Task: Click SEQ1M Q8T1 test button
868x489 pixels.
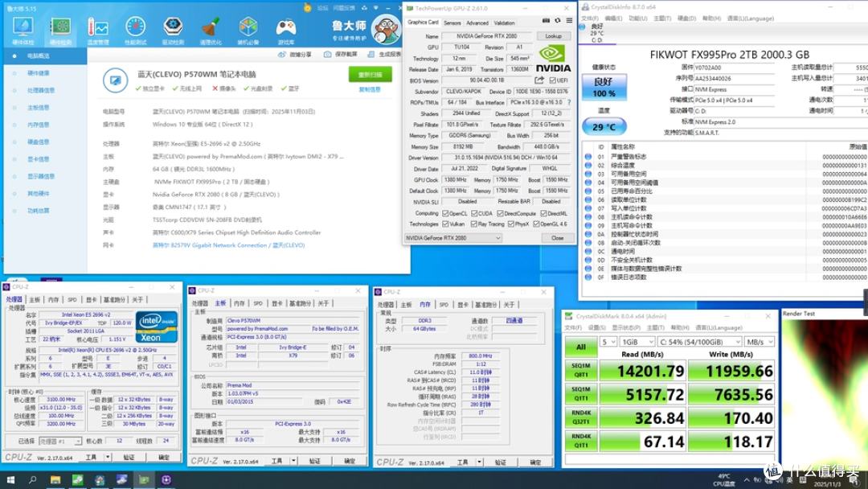Action: 581,371
